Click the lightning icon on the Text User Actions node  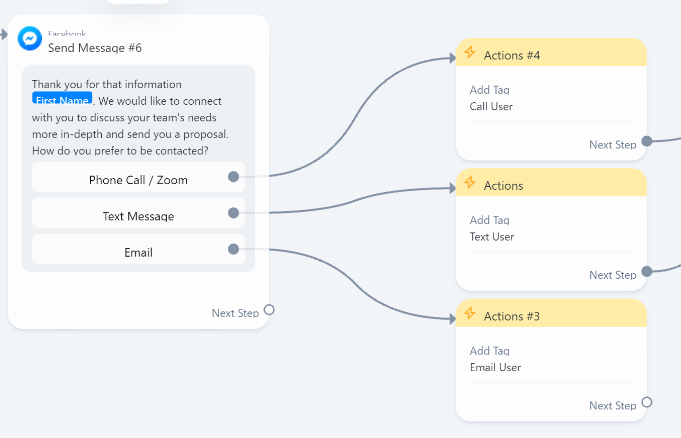tap(470, 182)
